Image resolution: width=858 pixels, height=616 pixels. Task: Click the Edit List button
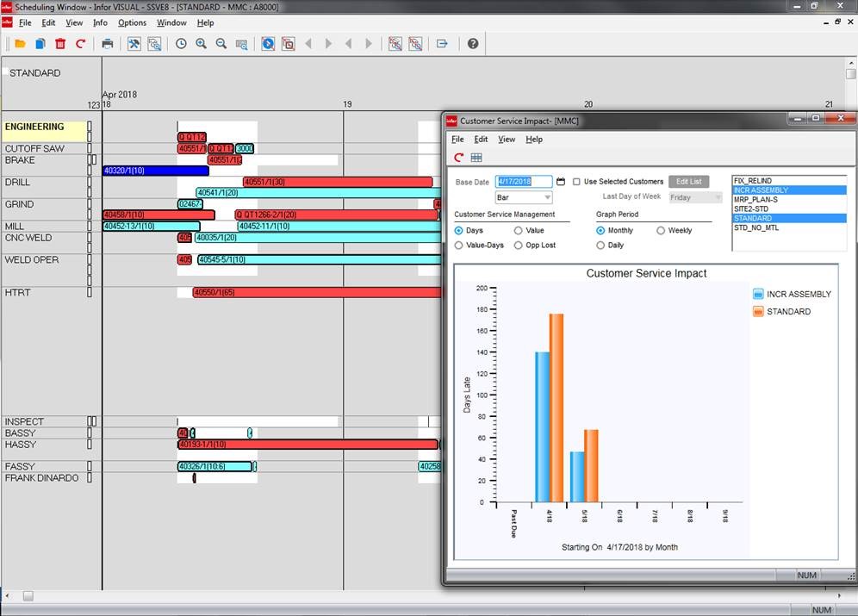pyautogui.click(x=689, y=181)
